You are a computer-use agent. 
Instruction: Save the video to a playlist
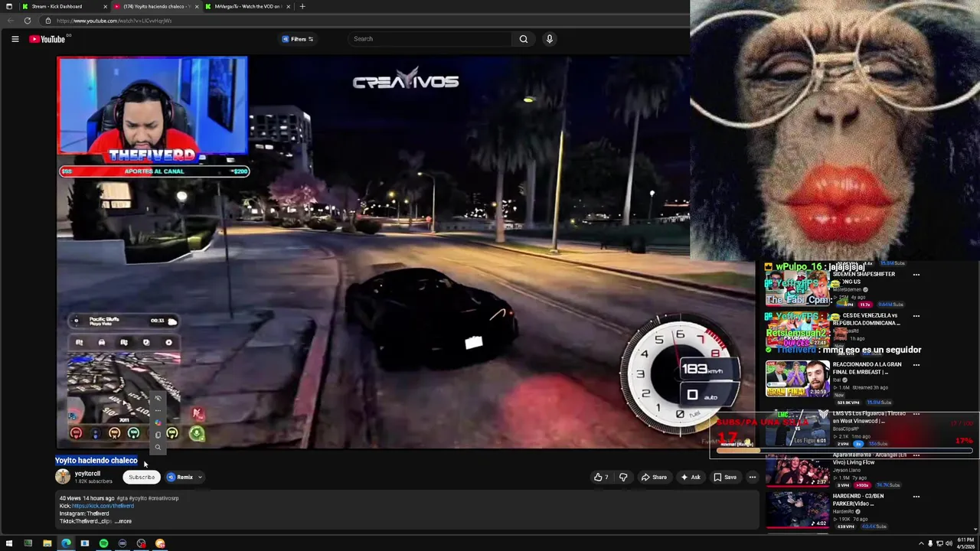coord(724,478)
